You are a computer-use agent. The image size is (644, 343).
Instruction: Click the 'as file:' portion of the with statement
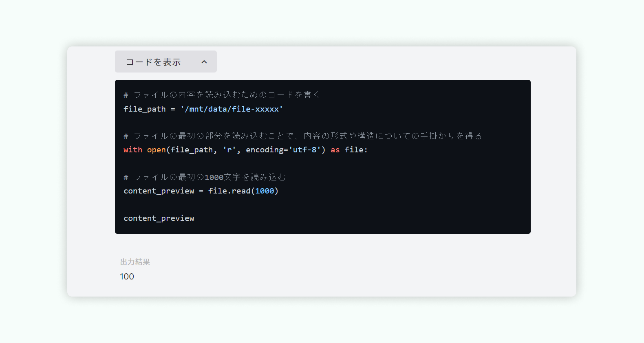click(x=349, y=150)
